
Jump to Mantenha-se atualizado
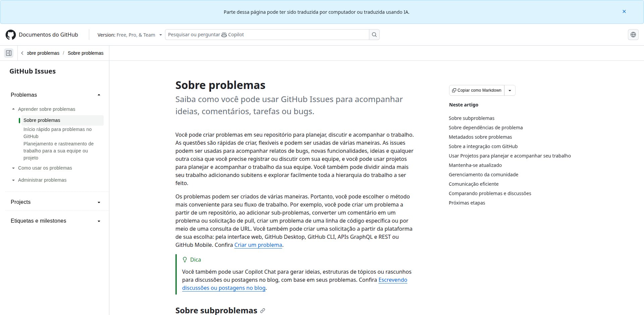tap(475, 165)
